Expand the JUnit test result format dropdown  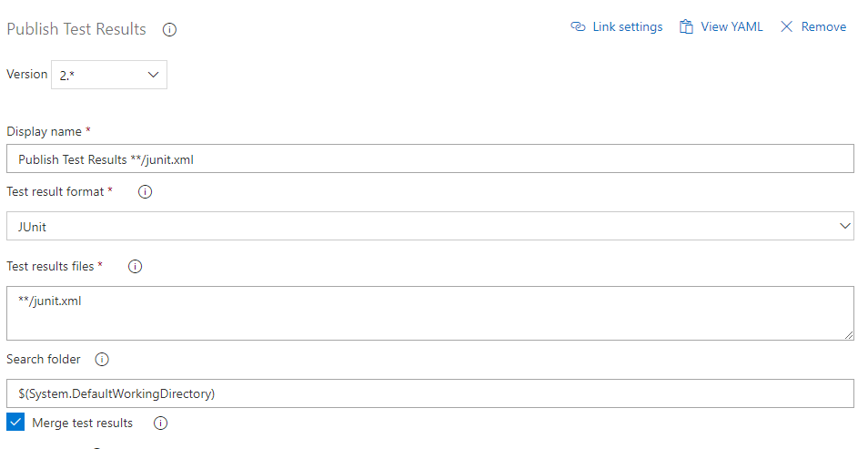429,226
